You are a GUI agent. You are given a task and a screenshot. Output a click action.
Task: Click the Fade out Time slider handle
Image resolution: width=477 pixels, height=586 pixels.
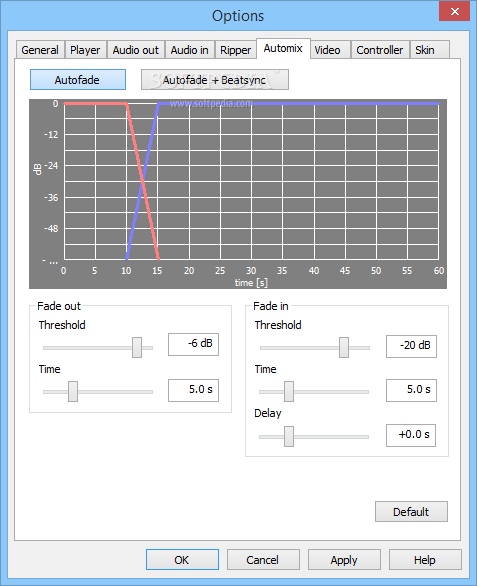[73, 391]
